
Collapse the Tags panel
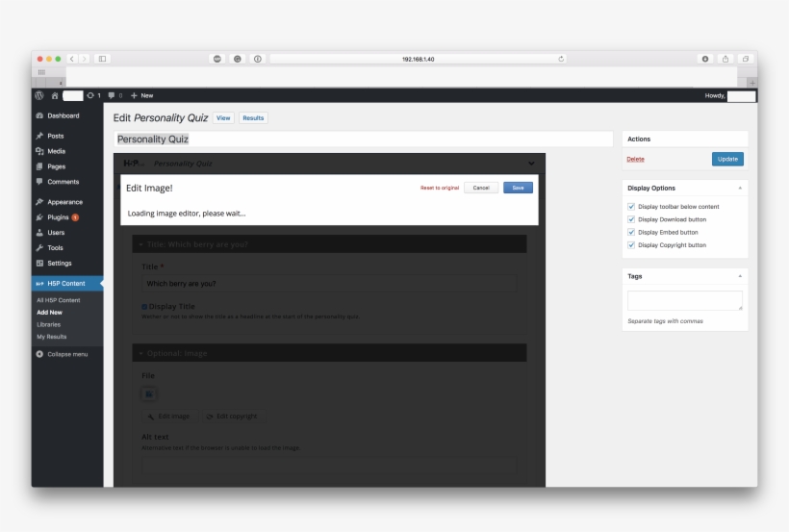[x=740, y=276]
